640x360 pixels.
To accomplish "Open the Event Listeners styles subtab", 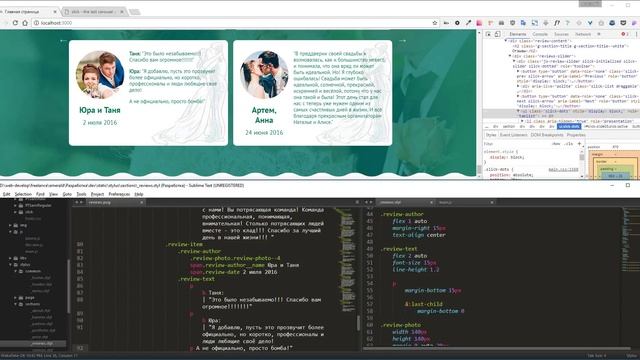I will coord(513,135).
